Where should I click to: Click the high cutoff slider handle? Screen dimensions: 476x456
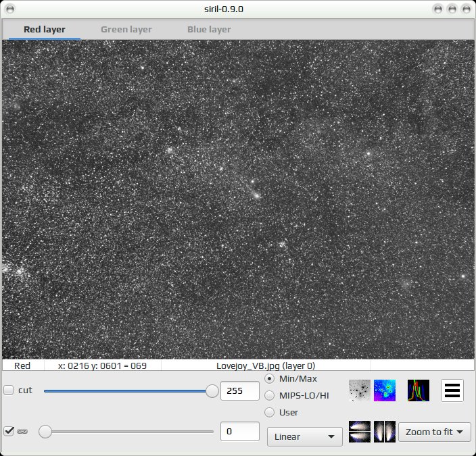(x=212, y=390)
